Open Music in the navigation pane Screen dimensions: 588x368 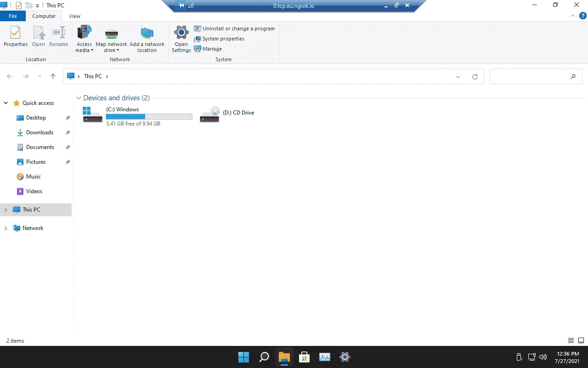33,177
